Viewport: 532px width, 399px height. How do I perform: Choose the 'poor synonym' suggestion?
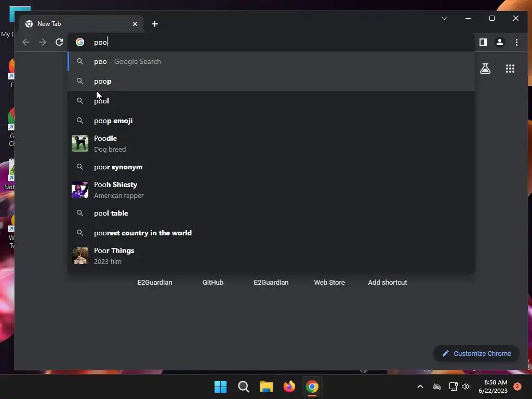[x=271, y=167]
